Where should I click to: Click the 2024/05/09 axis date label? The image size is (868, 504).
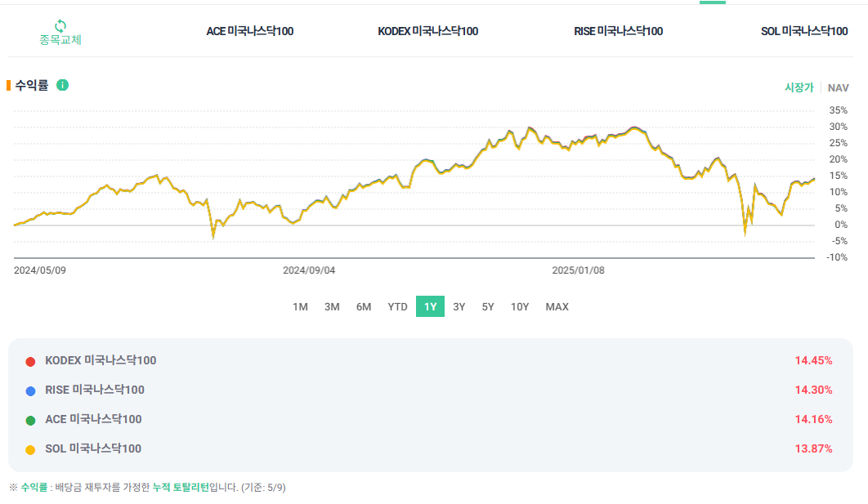coord(40,270)
